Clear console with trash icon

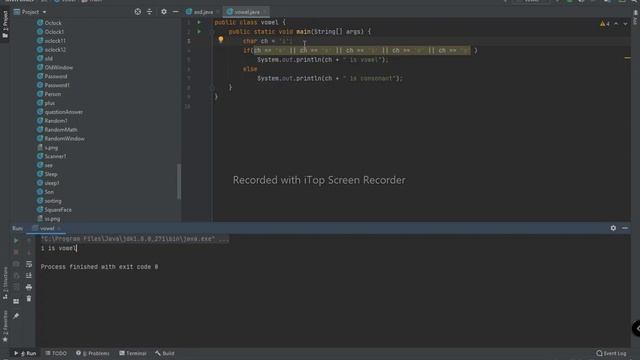point(29,299)
